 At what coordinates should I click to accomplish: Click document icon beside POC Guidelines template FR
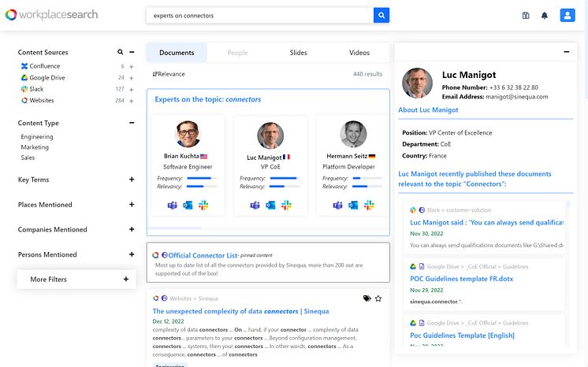[422, 266]
